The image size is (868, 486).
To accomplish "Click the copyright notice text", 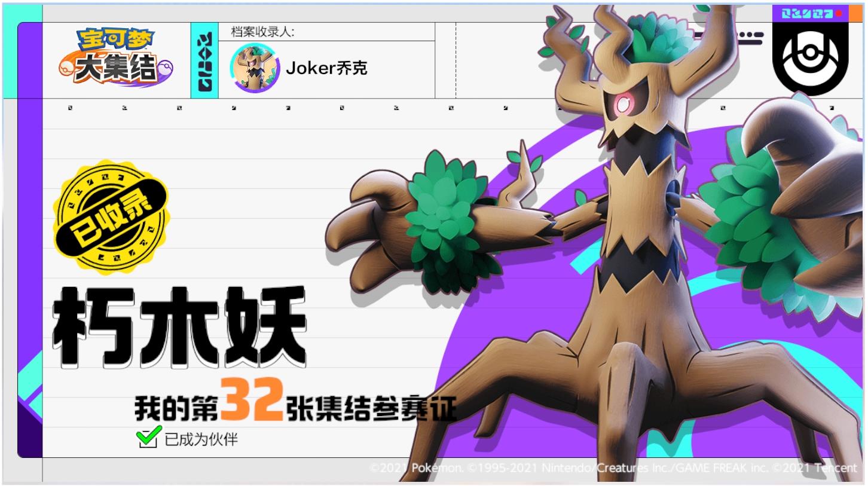I will [x=613, y=468].
